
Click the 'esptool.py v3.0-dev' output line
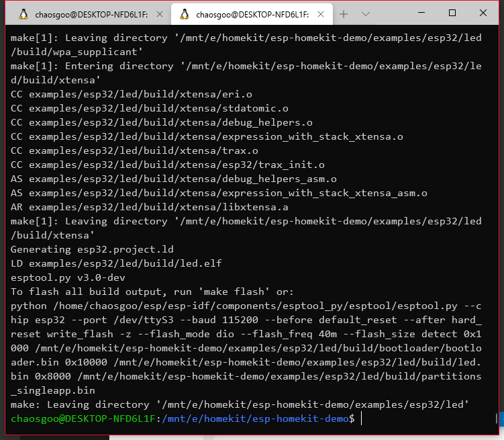coord(68,277)
